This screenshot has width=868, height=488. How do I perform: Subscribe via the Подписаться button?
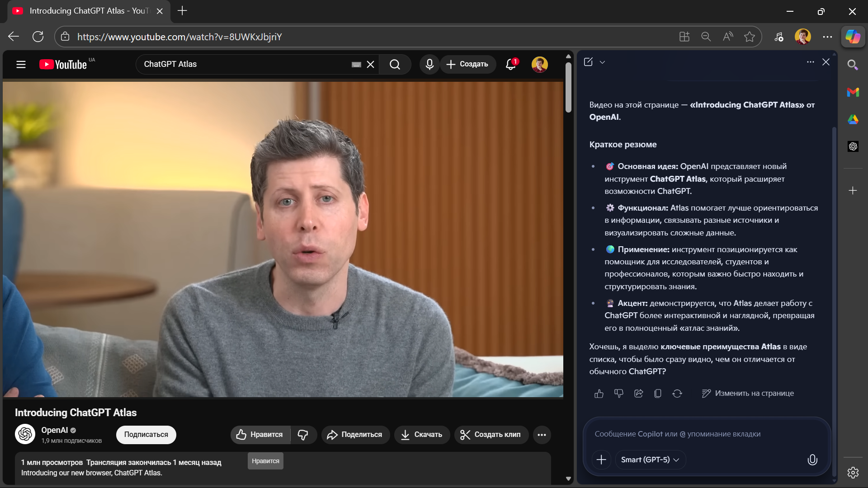(146, 435)
